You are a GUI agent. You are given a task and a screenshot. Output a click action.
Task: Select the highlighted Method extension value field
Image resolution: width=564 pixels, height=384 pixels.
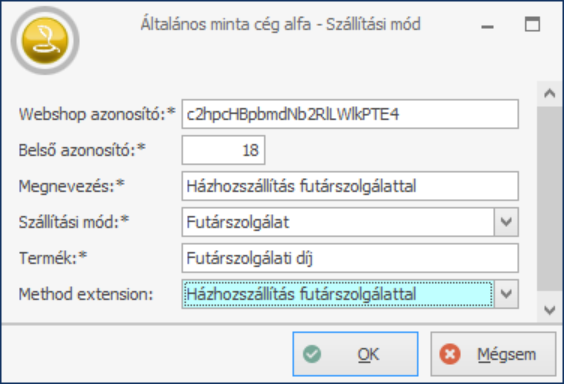tap(338, 294)
